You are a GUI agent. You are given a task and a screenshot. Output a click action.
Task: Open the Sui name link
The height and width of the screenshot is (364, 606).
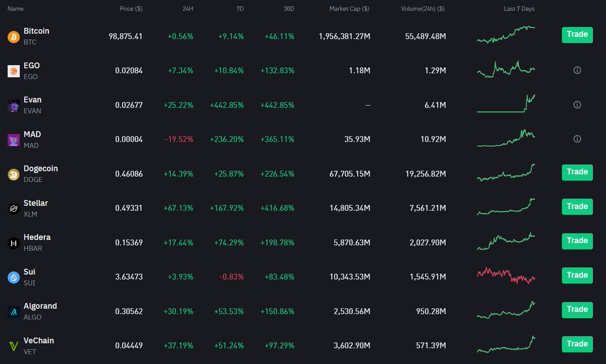[x=29, y=272]
